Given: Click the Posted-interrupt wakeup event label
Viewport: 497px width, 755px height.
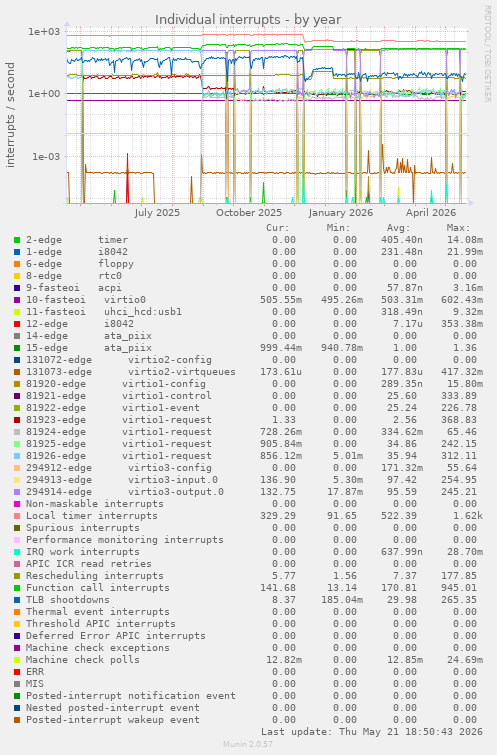Looking at the screenshot, I should point(113,720).
